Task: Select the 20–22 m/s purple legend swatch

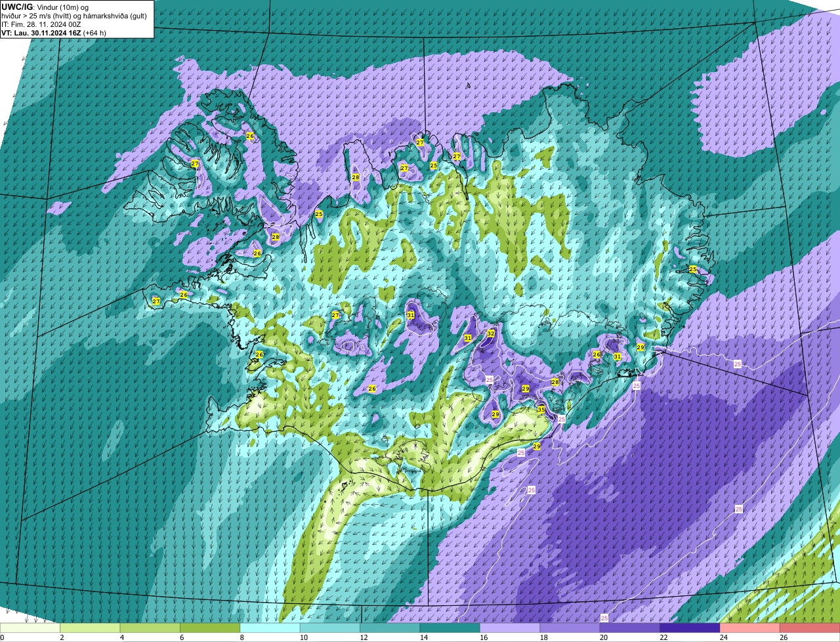Action: click(630, 628)
